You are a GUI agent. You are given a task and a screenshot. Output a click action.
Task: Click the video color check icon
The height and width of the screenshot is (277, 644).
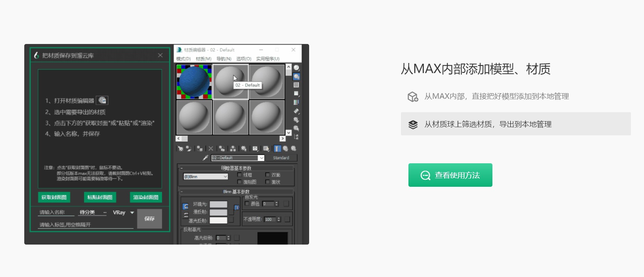click(296, 102)
